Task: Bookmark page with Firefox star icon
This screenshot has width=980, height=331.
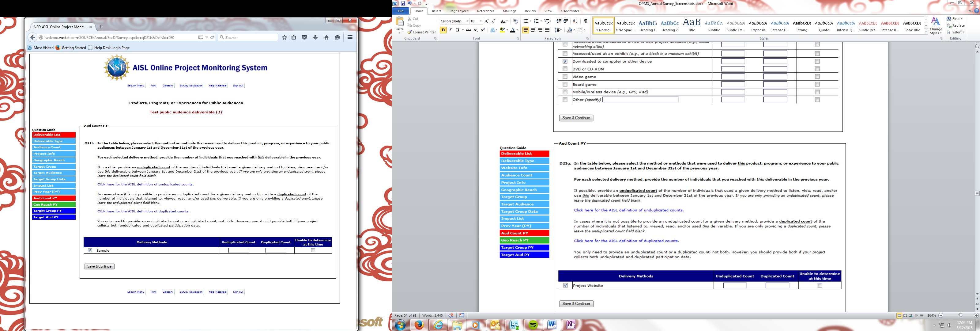Action: 284,37
